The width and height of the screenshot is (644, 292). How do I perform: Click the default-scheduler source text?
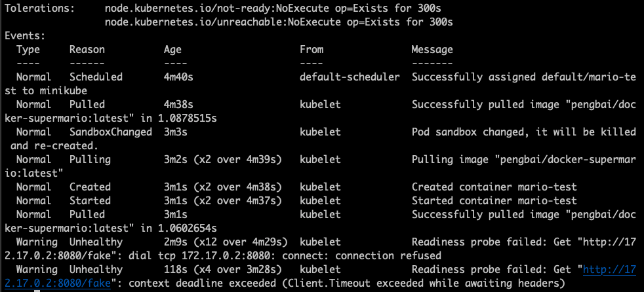click(350, 77)
